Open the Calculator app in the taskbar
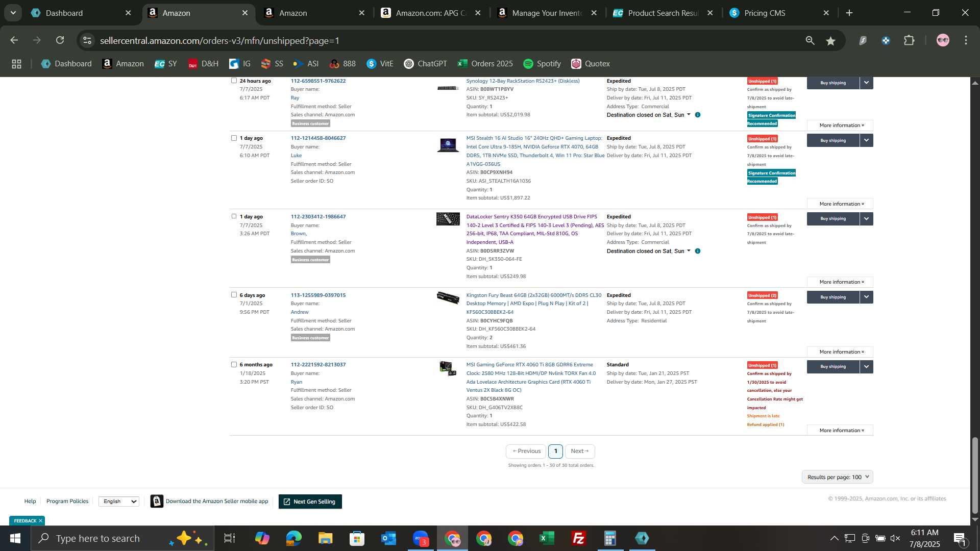Viewport: 980px width, 551px height. click(610, 538)
